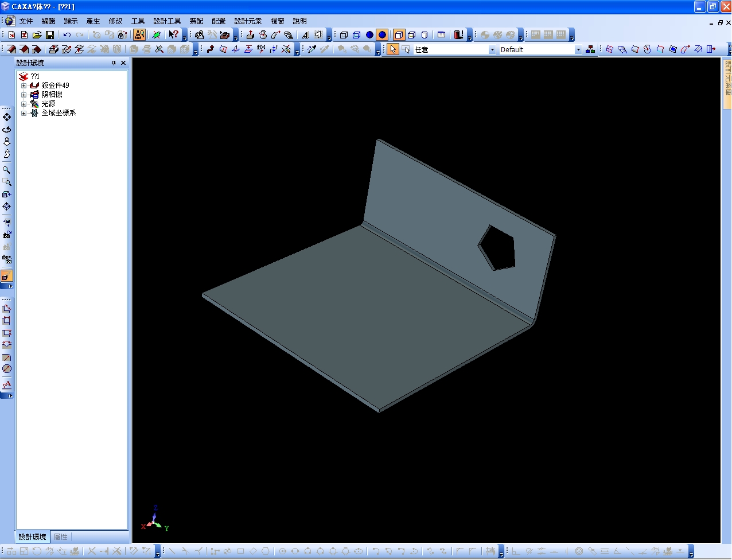
Task: Click the round no-entry circle icon
Action: [7, 369]
